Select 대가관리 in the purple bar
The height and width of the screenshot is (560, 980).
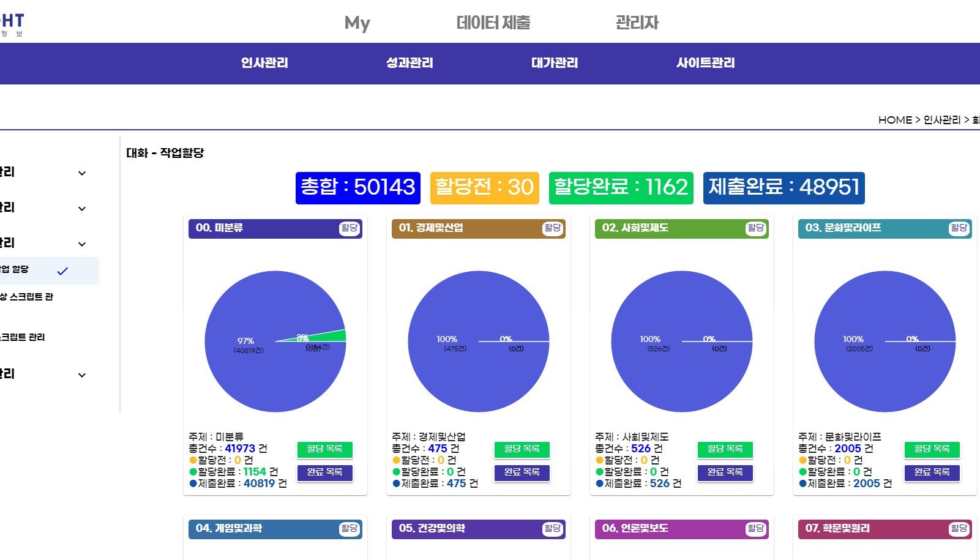point(555,63)
